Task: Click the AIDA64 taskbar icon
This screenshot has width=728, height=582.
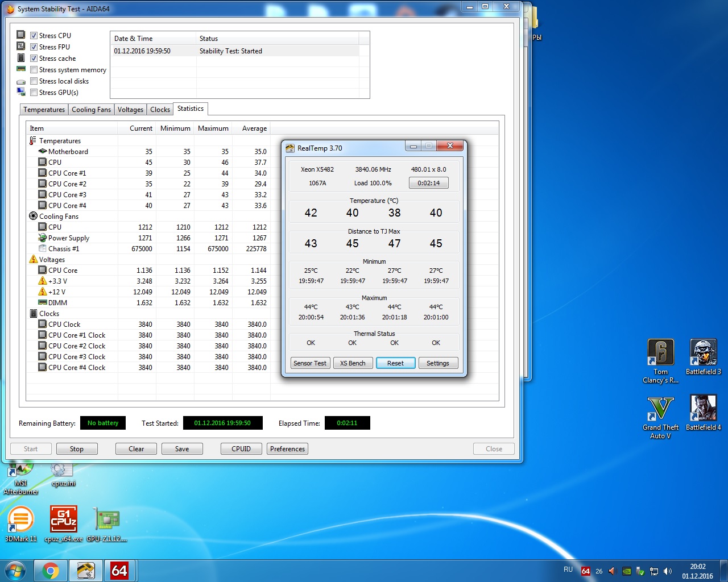Action: tap(119, 571)
